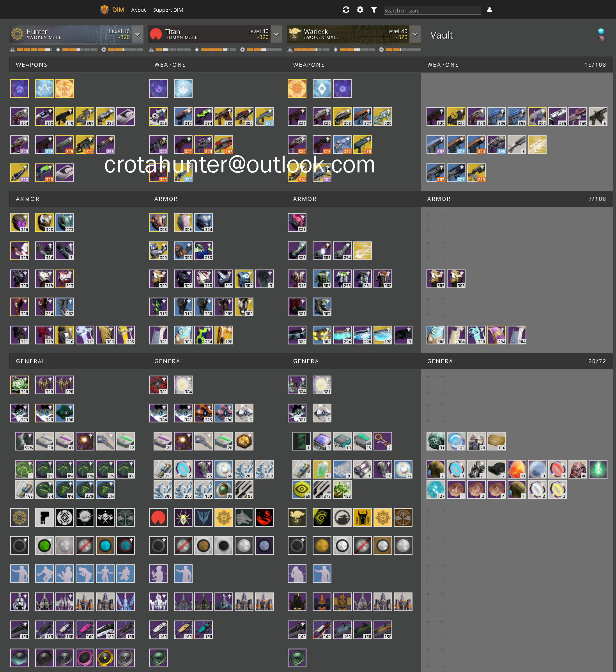Screen dimensions: 616x672
Task: Select Warlock's orange Sunsinger subclass icon
Action: pyautogui.click(x=297, y=89)
